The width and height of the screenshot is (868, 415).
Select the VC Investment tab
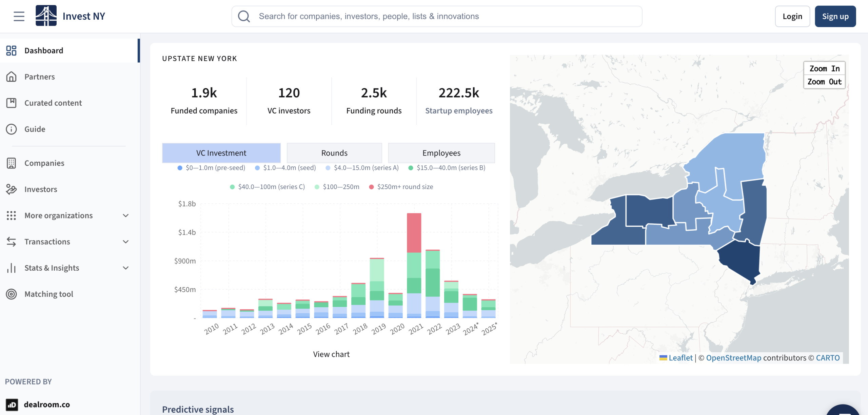click(x=221, y=153)
